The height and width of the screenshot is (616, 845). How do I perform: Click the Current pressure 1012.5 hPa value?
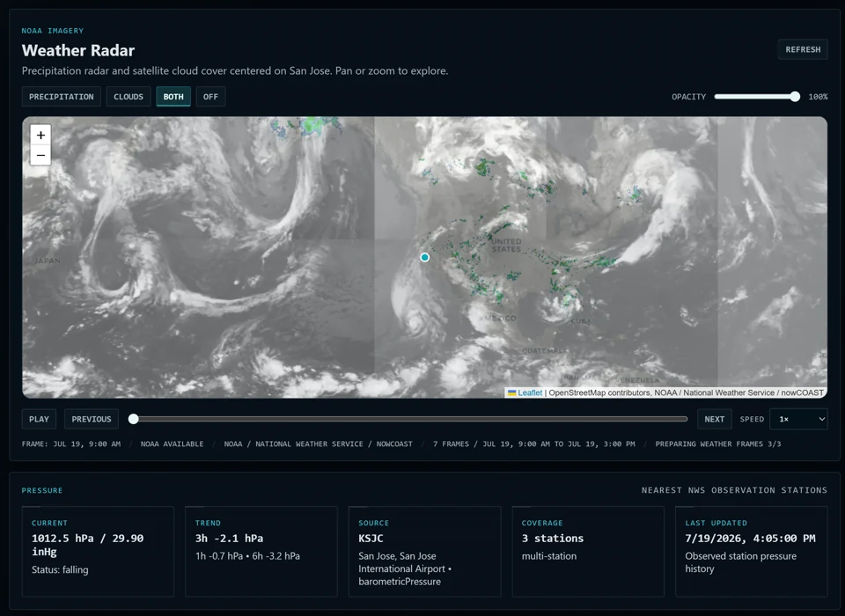(x=87, y=545)
